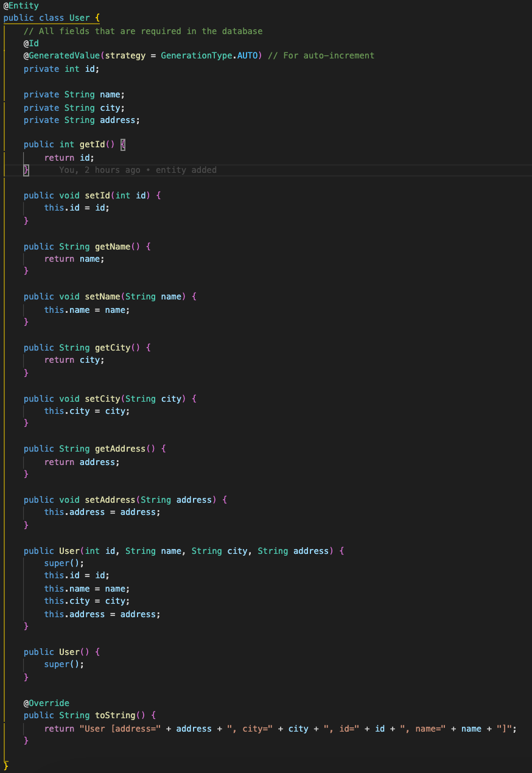Click the 'return name;' statement

coord(74,259)
